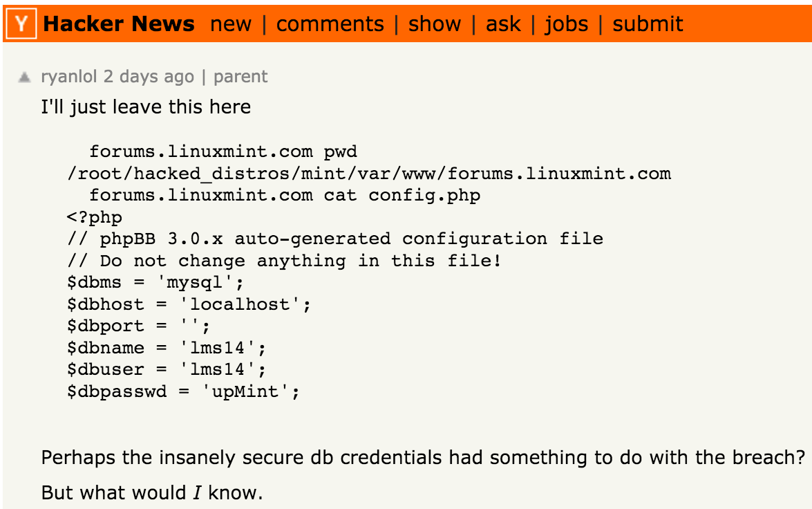
Task: Go to the new submissions page
Action: tap(230, 24)
